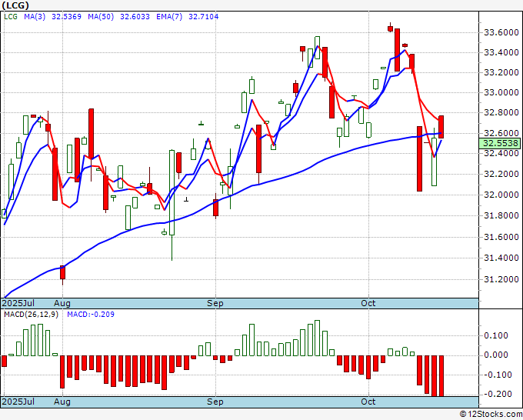Click 2025Jul on the MACD panel axis
Image resolution: width=523 pixels, height=420 pixels.
click(18, 402)
